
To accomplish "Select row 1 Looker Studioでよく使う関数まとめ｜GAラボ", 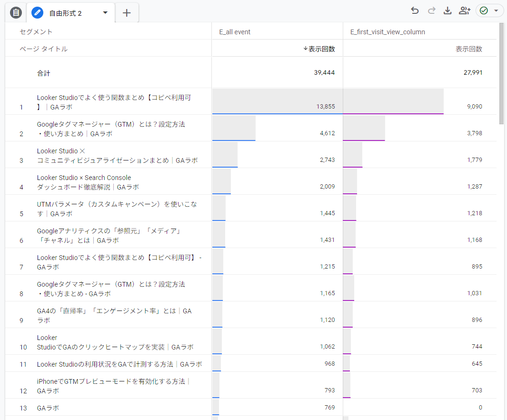I will pyautogui.click(x=114, y=102).
